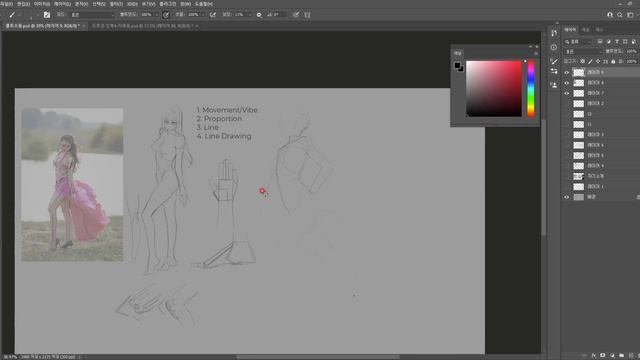Open the smoothing slider dropdown arrow

click(x=249, y=15)
